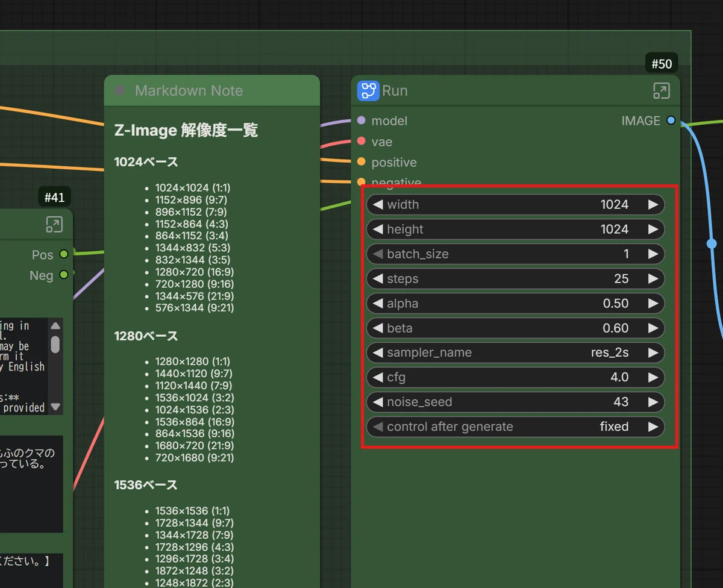Increase width with right arrow
The height and width of the screenshot is (588, 723).
[653, 204]
